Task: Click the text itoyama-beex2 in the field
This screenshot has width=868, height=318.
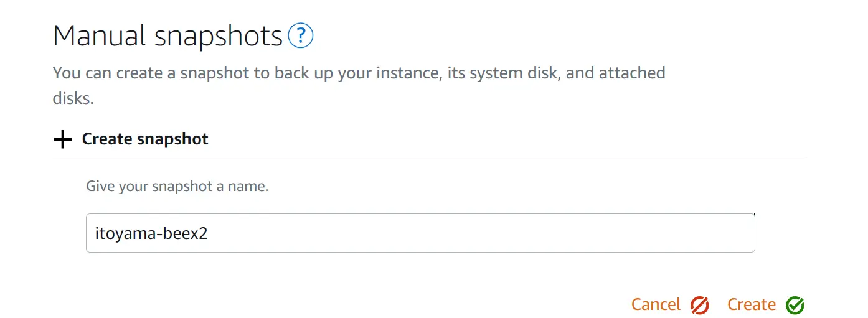Action: pyautogui.click(x=151, y=234)
